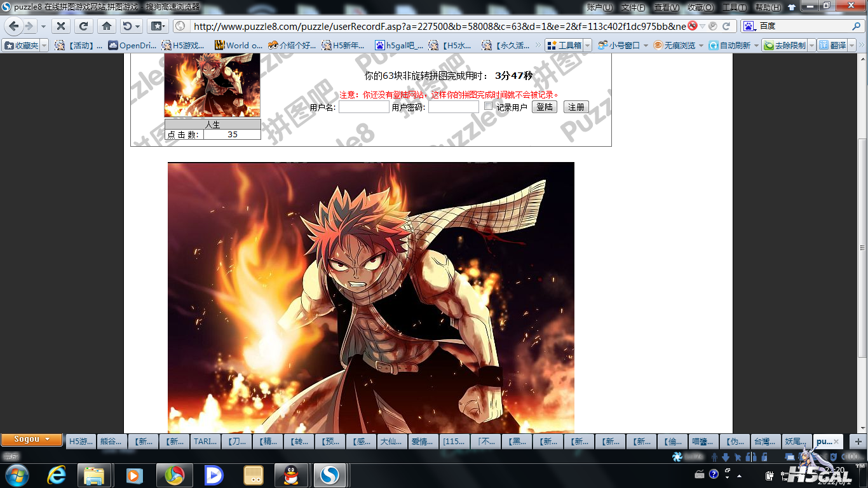
Task: Click the 用户名 username input field
Action: [x=364, y=107]
